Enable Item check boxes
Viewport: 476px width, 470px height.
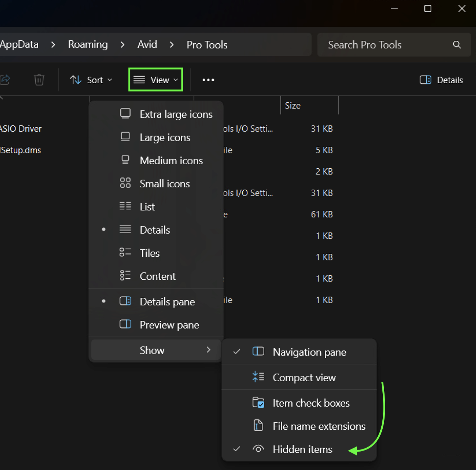coord(310,403)
